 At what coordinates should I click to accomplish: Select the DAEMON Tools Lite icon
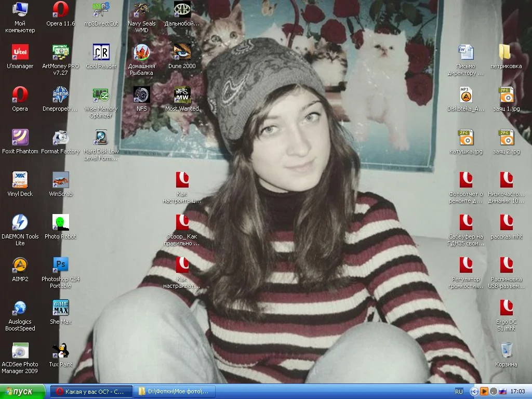pyautogui.click(x=20, y=223)
